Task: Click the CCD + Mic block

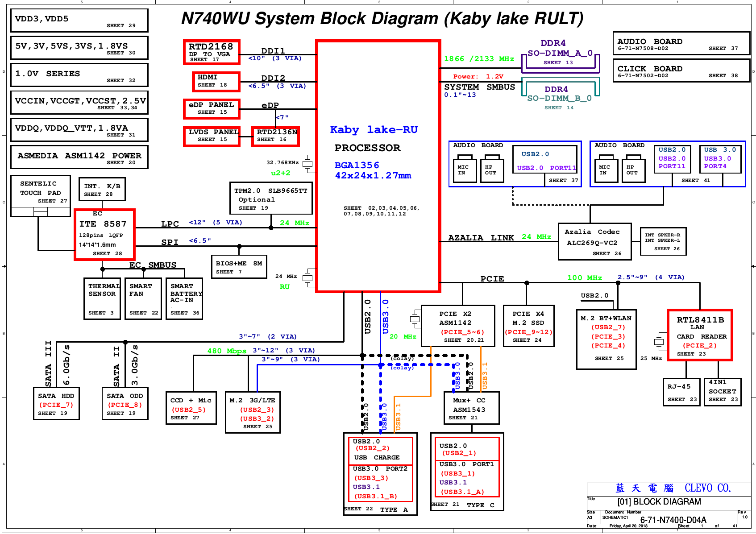Action: (x=191, y=408)
